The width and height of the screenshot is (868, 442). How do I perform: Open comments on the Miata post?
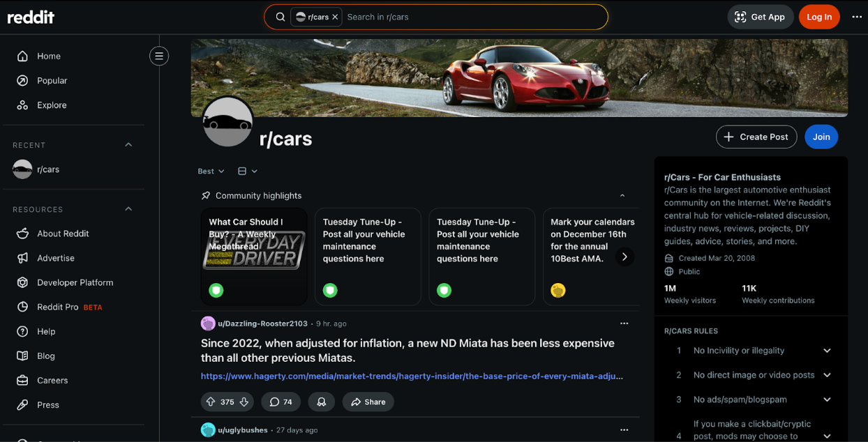click(x=280, y=402)
